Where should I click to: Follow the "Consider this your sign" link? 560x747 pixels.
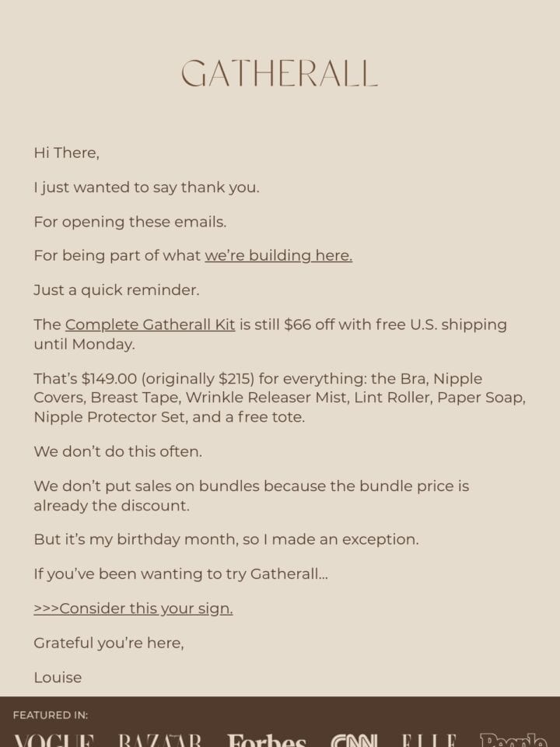(133, 608)
